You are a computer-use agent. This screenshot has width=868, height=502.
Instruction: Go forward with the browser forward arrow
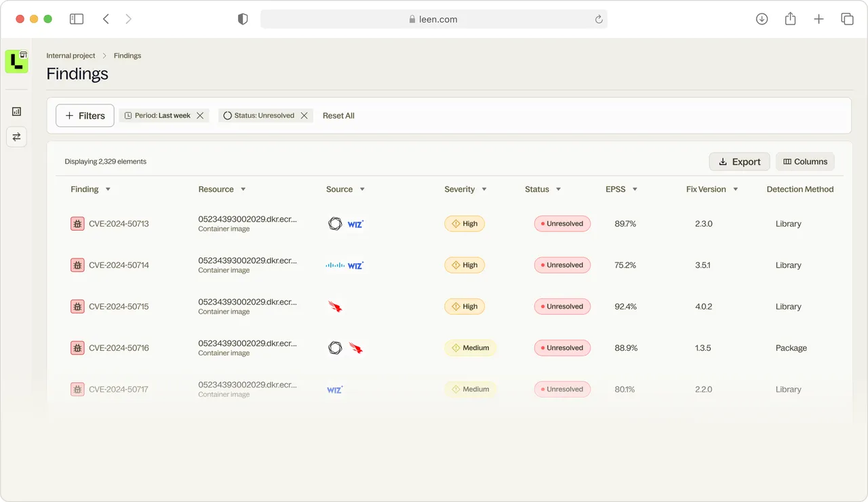[128, 19]
